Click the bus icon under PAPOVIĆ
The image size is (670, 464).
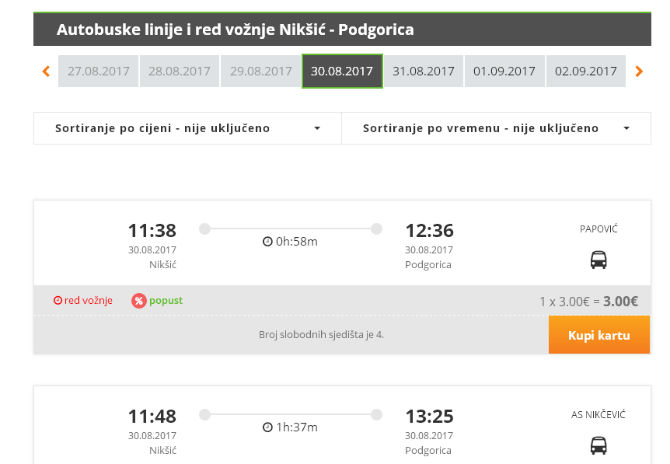(x=598, y=260)
